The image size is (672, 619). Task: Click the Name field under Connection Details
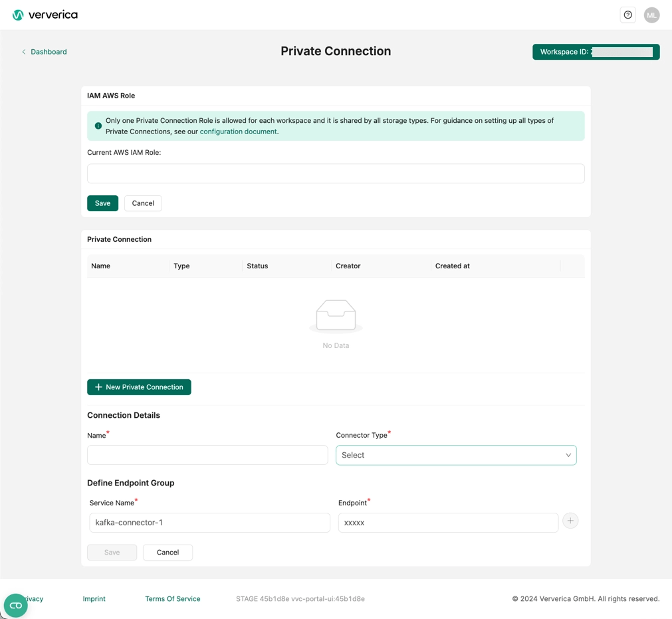tap(207, 454)
